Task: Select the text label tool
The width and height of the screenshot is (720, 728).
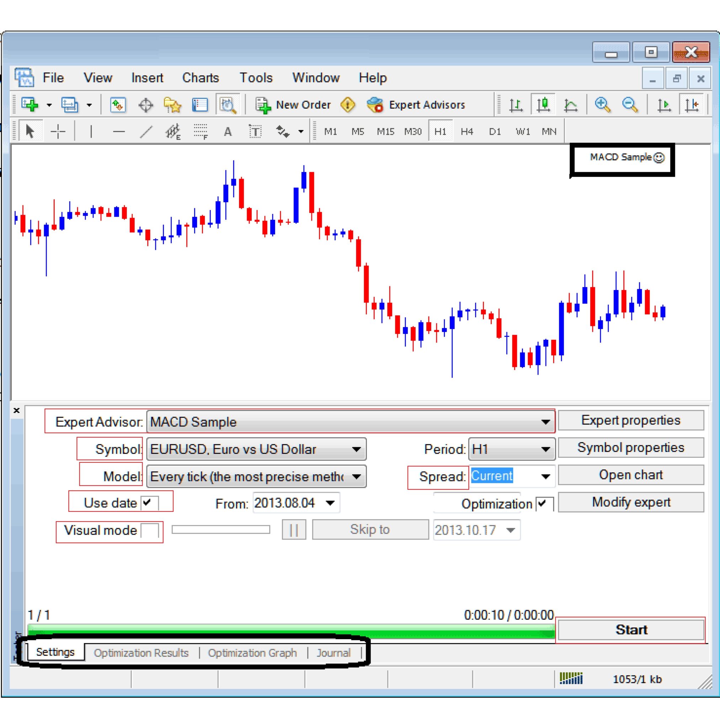Action: click(255, 132)
